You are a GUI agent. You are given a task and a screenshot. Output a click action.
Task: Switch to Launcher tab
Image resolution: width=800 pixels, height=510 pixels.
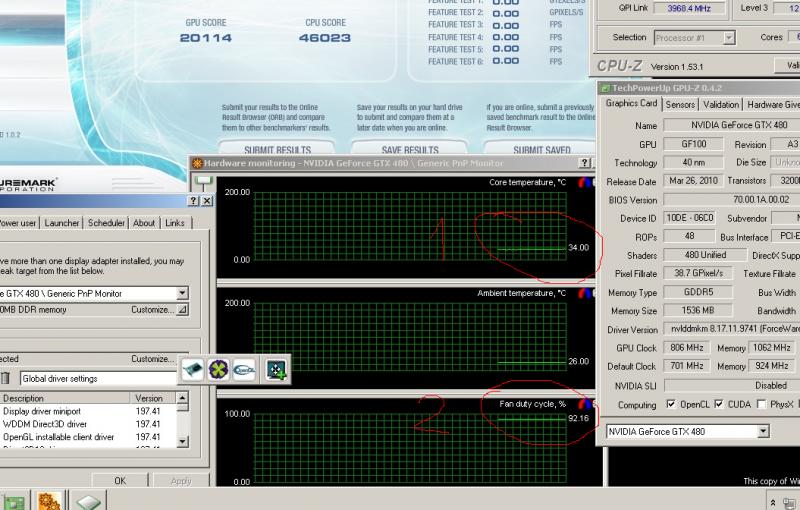[62, 223]
